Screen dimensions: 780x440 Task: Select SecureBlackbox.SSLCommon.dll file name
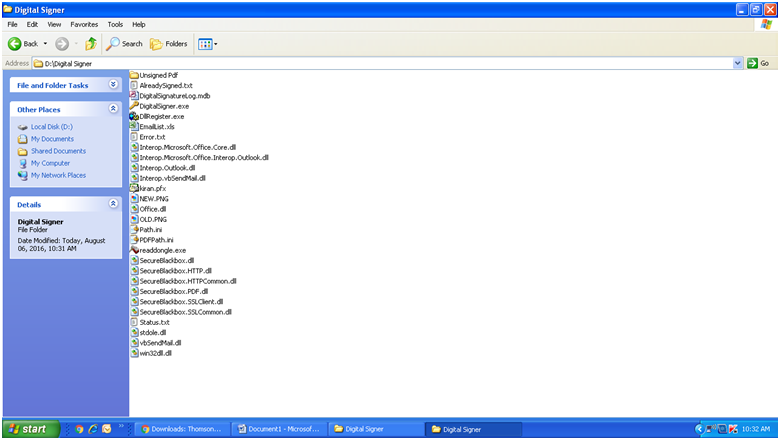pyautogui.click(x=186, y=312)
